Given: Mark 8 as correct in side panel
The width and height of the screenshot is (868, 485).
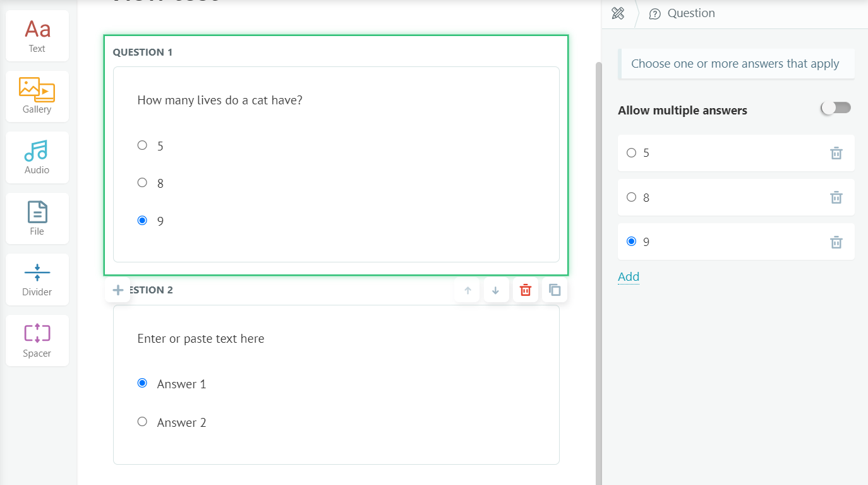Looking at the screenshot, I should coord(631,197).
